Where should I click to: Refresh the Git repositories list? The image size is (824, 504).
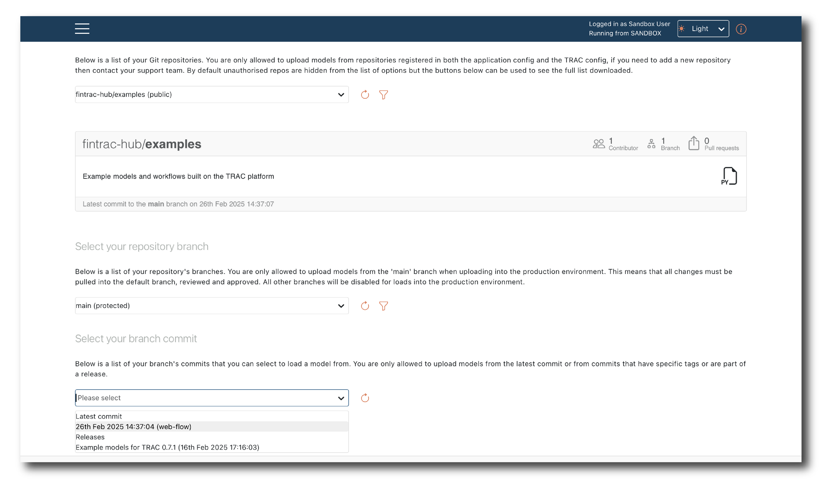[365, 95]
